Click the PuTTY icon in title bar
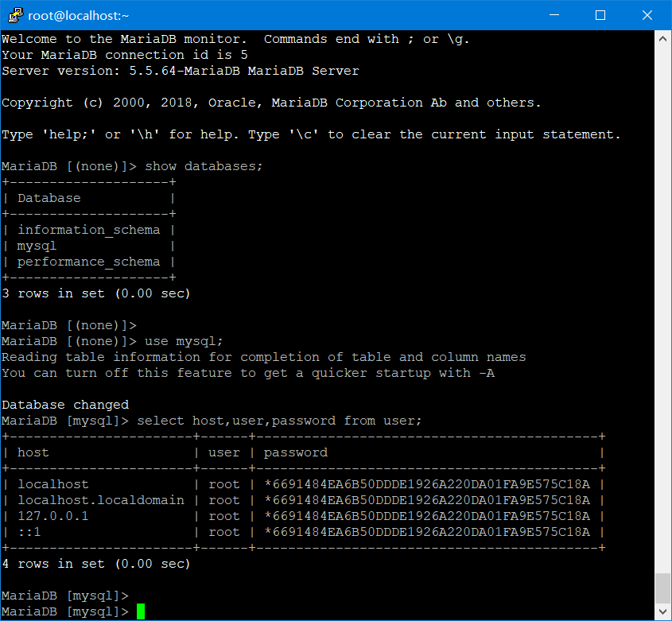Screen dimensions: 672x621 (x=15, y=15)
